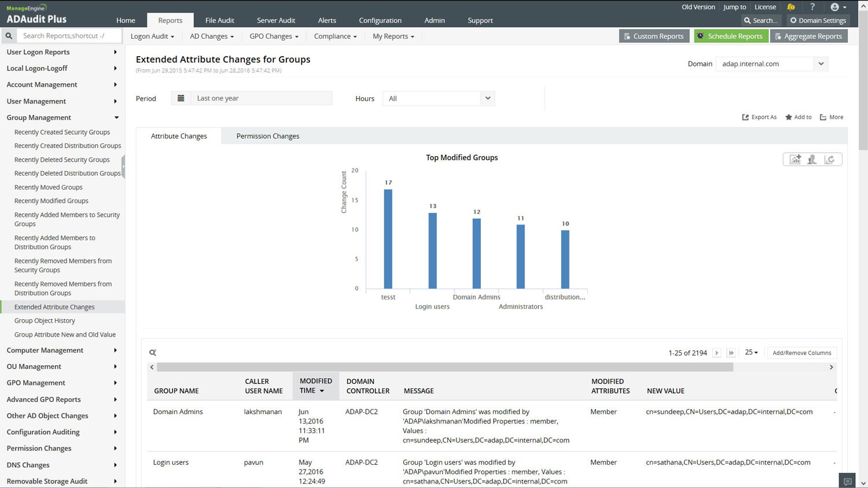This screenshot has width=868, height=488.
Task: Click the refresh chart icon
Action: pyautogui.click(x=830, y=160)
